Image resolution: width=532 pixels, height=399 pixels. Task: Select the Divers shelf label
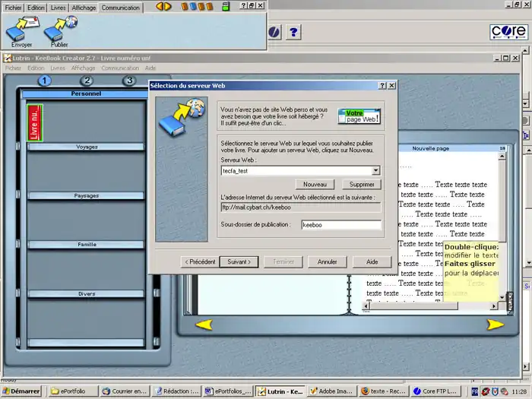[x=87, y=294]
